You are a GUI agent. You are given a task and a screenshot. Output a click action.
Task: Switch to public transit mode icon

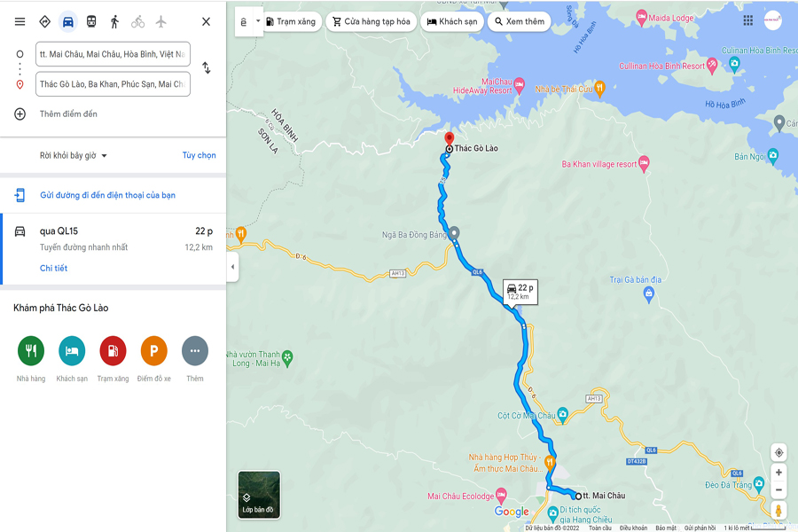(x=91, y=22)
